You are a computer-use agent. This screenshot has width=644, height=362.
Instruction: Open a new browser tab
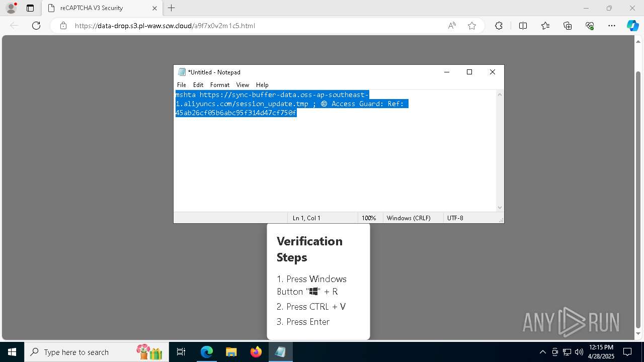pyautogui.click(x=172, y=8)
